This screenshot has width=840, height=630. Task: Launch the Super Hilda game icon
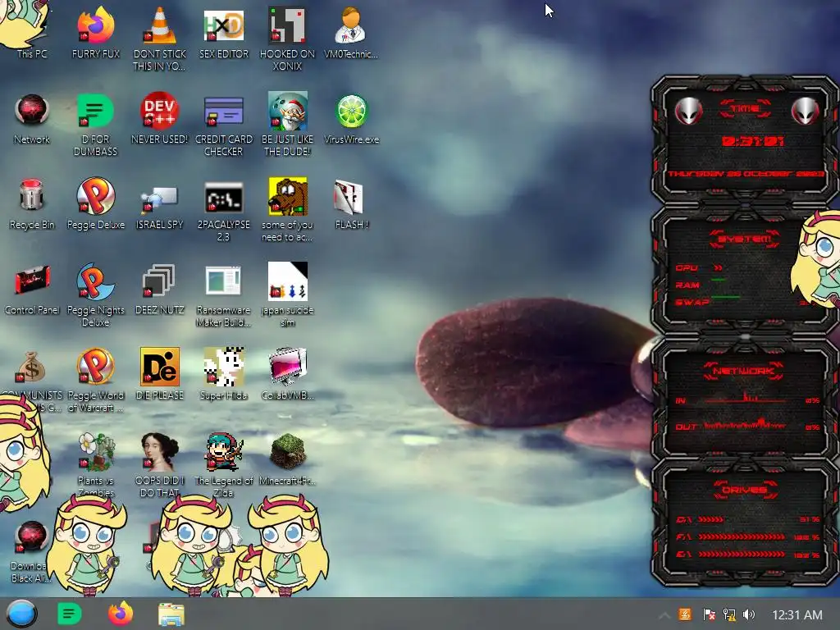click(223, 374)
